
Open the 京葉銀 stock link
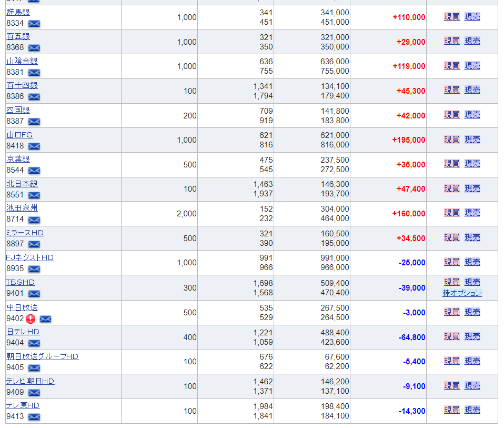(18, 159)
